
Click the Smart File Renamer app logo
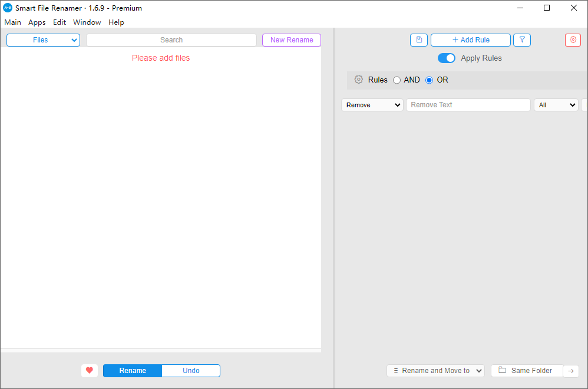8,8
